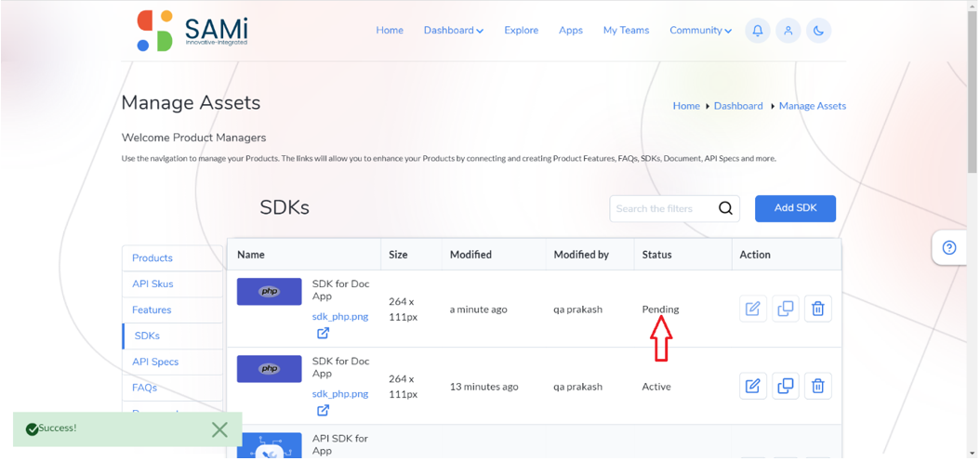The width and height of the screenshot is (980, 461).
Task: Select SDKs in the sidebar
Action: coord(173,336)
